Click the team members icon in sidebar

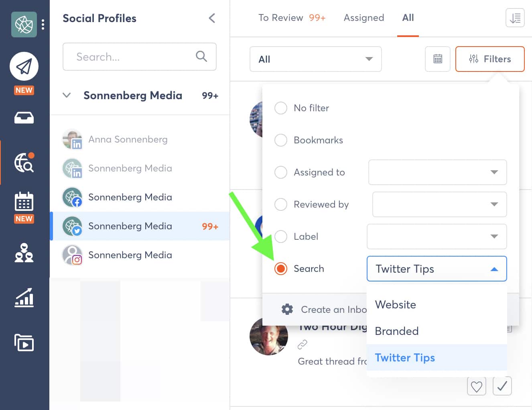[x=24, y=253]
